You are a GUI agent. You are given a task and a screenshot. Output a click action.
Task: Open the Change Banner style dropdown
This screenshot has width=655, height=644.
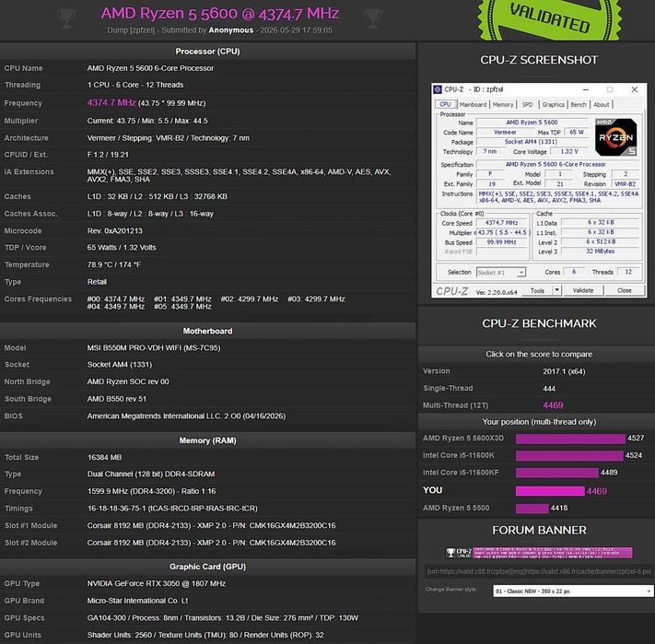[573, 591]
